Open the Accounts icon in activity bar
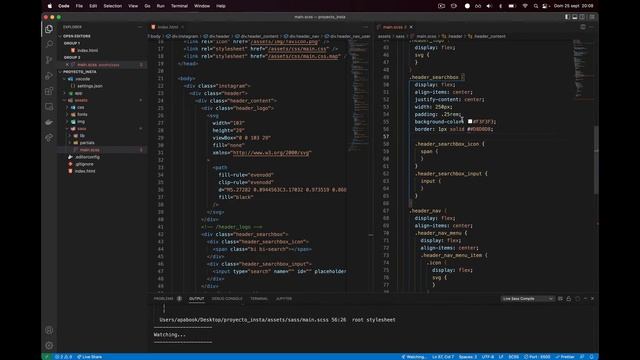The image size is (640, 360). 49,330
